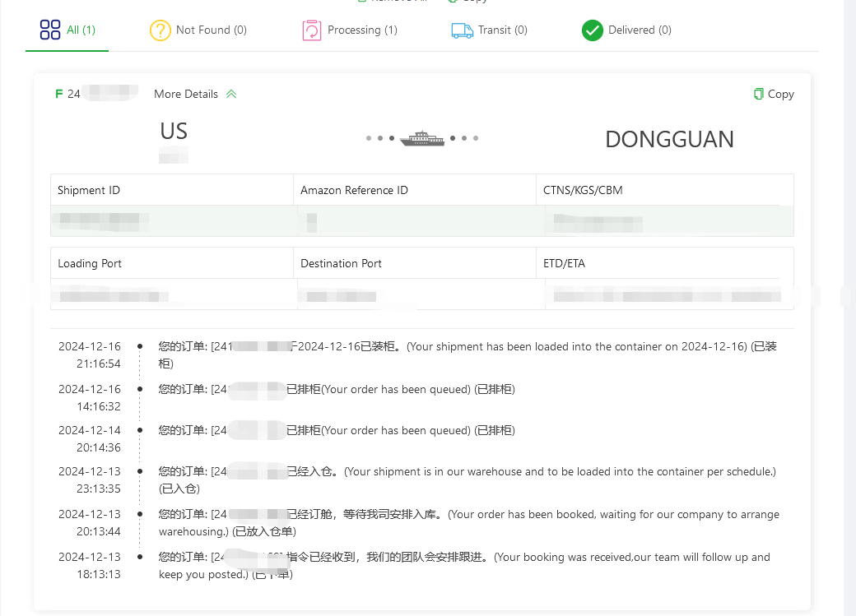Click the yellow question mark Not Found icon
This screenshot has width=856, height=616.
pos(160,30)
